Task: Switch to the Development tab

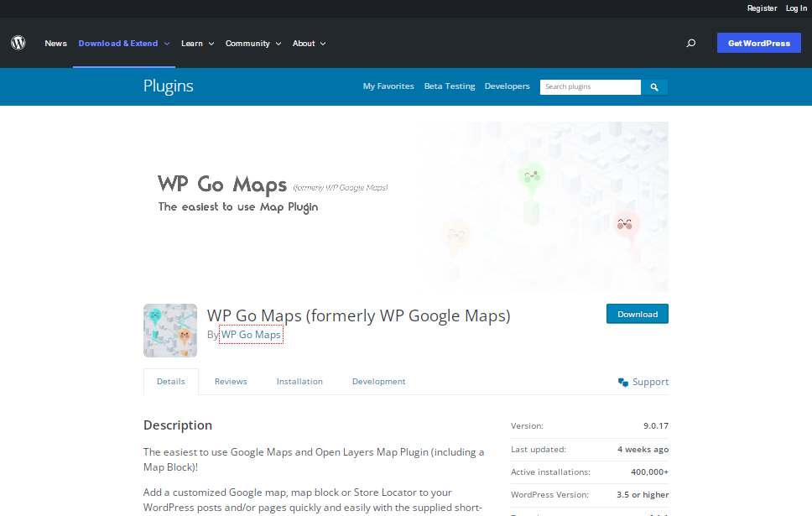Action: point(378,382)
